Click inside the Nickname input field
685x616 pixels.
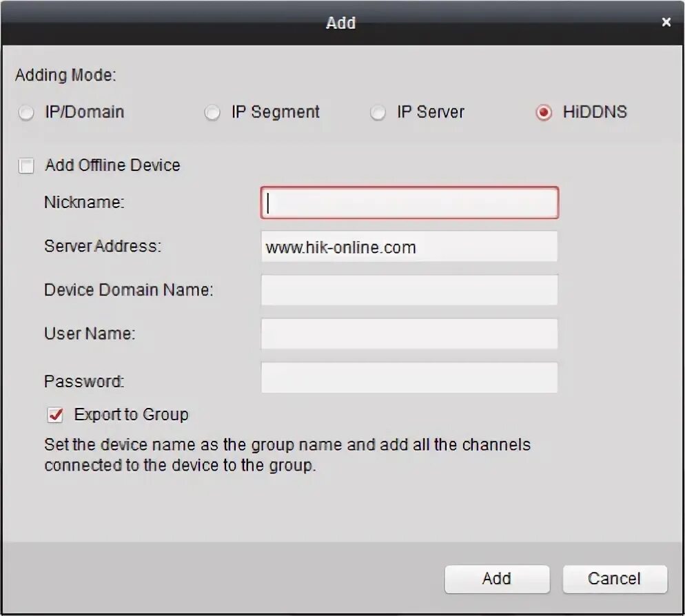[x=409, y=203]
